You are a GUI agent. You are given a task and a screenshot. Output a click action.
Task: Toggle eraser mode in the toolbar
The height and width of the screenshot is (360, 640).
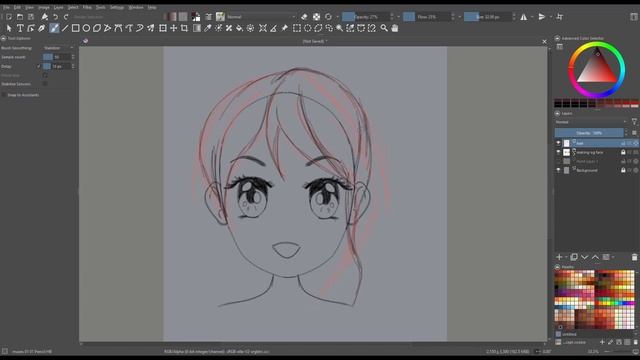coord(304,17)
